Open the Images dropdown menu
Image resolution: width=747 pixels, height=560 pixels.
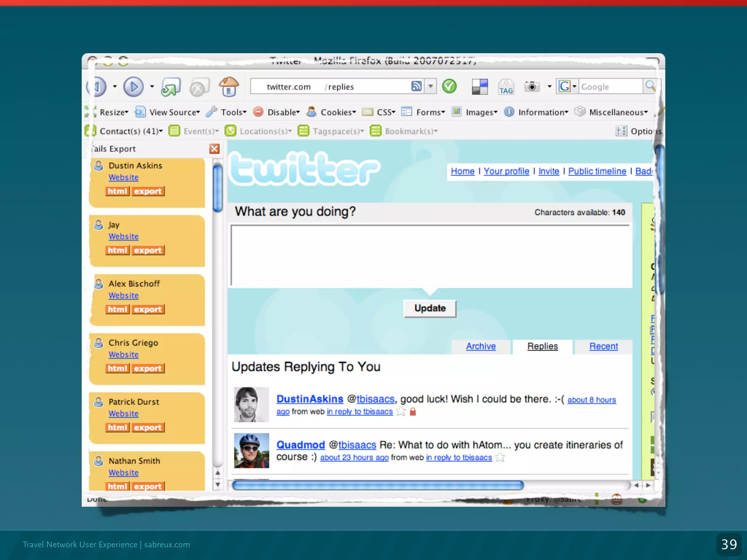[x=475, y=112]
